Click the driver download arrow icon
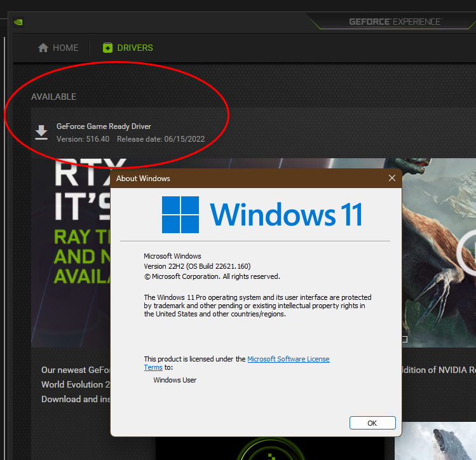Screen dimensions: 476x460 [41, 132]
